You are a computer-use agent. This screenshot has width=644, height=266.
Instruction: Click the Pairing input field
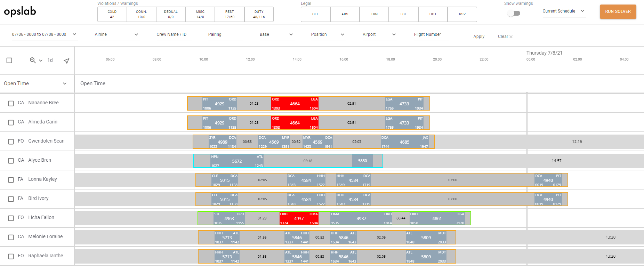click(225, 34)
